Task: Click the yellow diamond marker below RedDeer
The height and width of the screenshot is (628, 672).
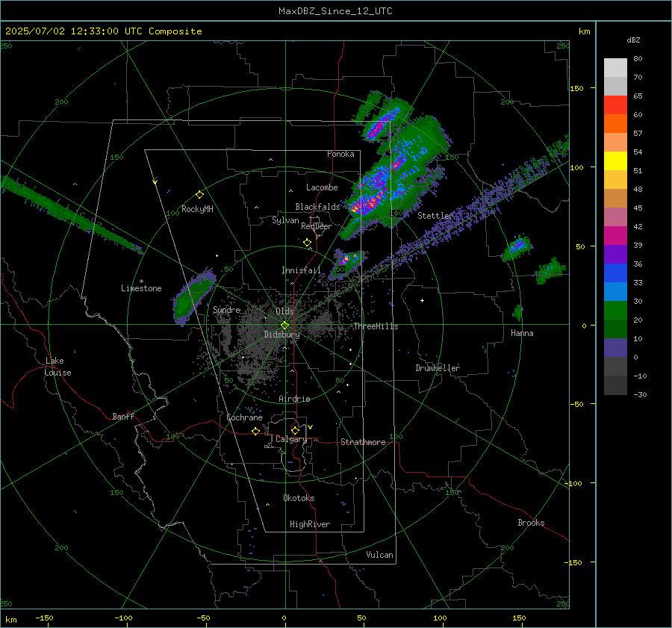Action: pos(307,243)
